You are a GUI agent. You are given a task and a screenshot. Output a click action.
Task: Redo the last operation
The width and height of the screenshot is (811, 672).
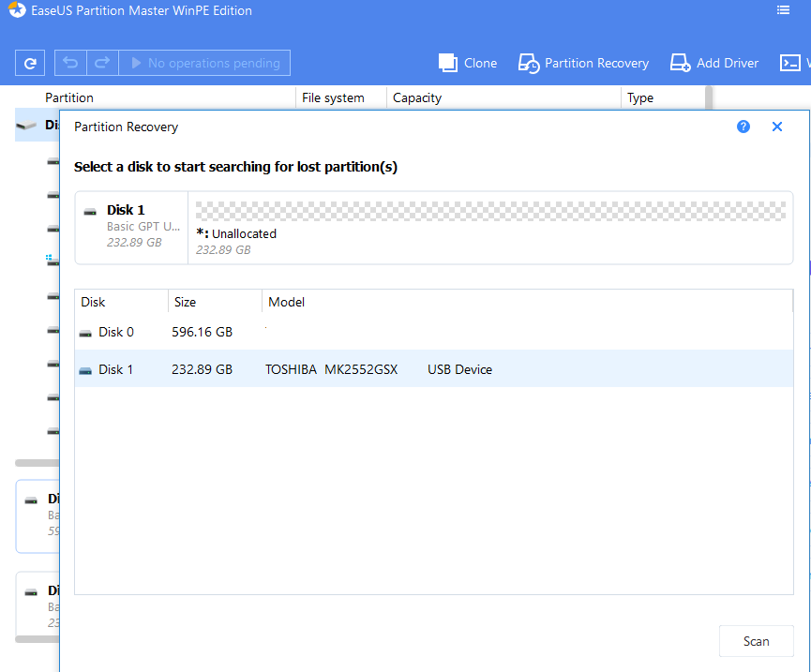pos(102,63)
